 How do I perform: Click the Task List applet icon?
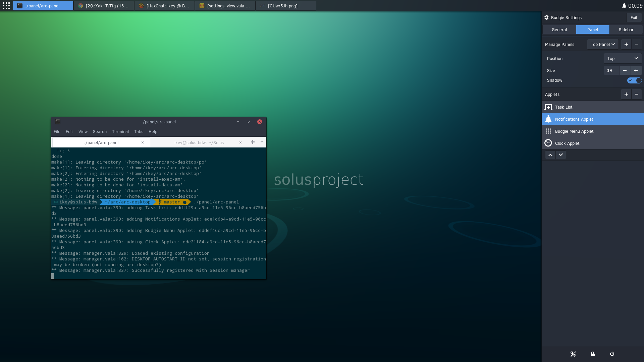pos(548,107)
